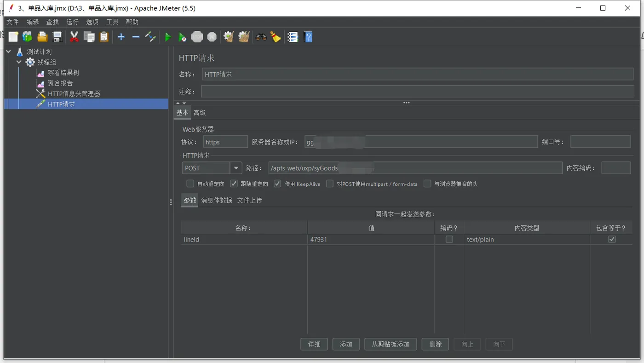Click the 删除 button
This screenshot has width=644, height=363.
tap(435, 344)
